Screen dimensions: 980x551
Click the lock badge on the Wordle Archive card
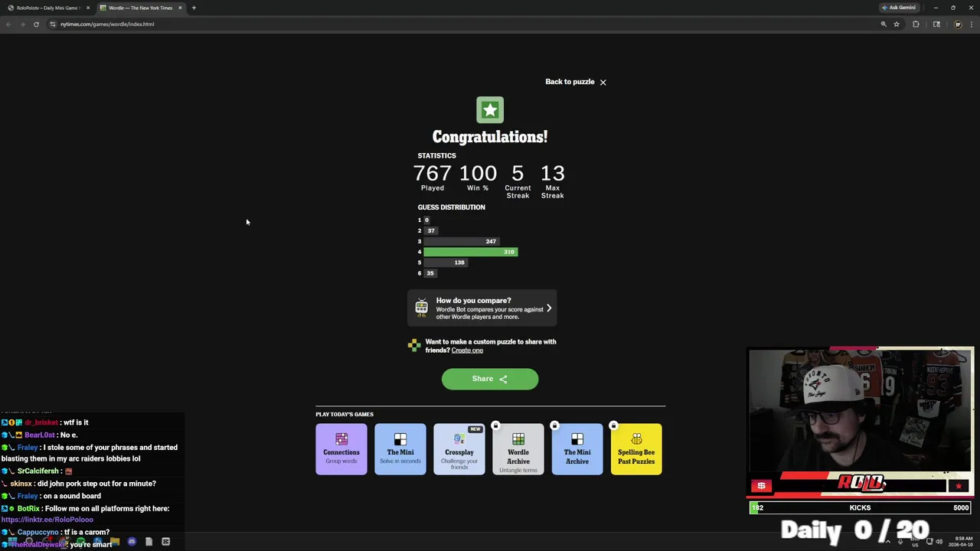click(x=495, y=425)
